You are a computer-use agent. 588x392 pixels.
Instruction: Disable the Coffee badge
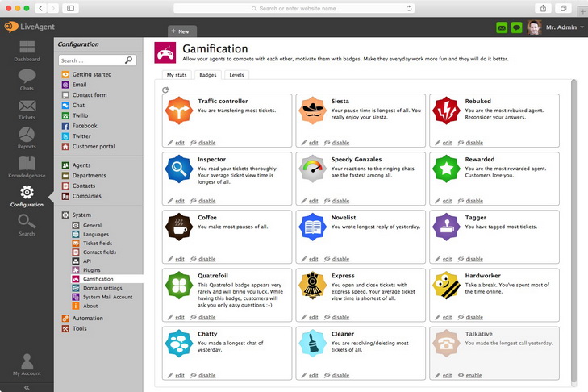click(203, 259)
